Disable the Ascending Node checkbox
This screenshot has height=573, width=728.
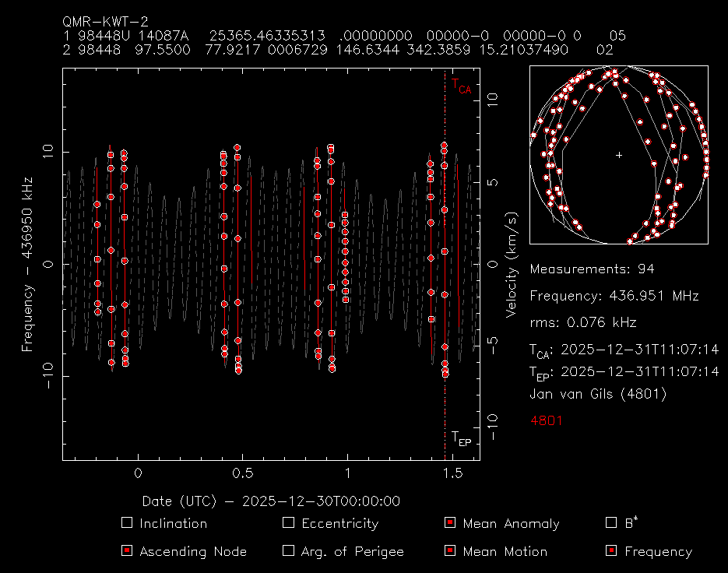(x=128, y=551)
